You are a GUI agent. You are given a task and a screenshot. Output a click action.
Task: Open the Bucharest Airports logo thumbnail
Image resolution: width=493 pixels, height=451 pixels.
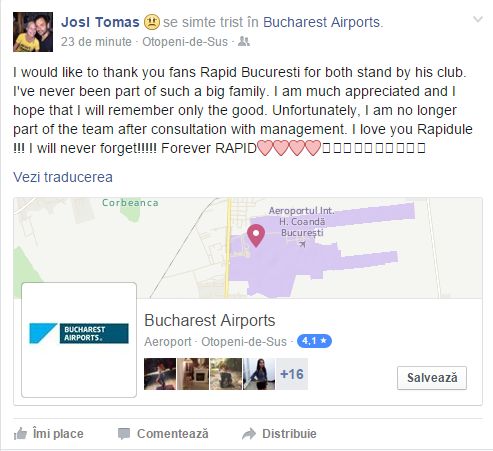coord(79,340)
